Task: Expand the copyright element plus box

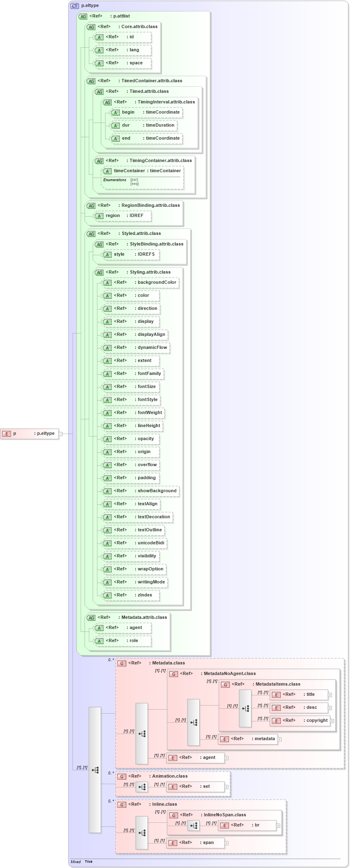Action: pyautogui.click(x=332, y=721)
